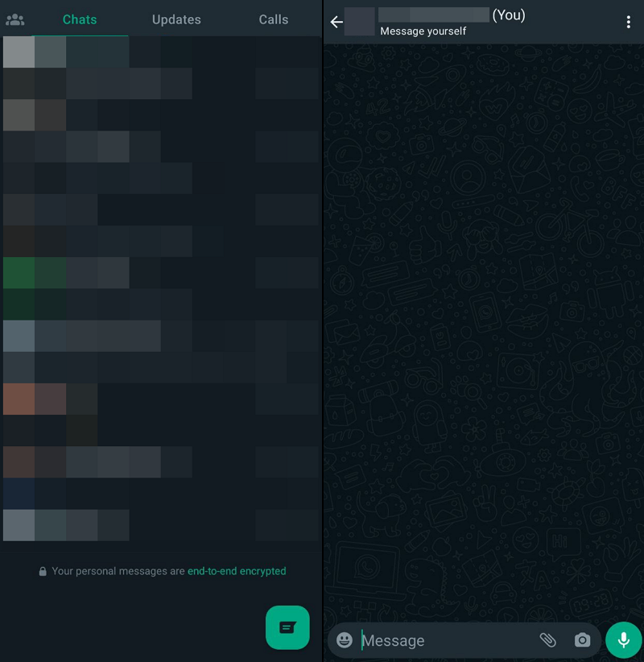Screen dimensions: 644x662
Task: Open the emoji picker
Action: [345, 640]
